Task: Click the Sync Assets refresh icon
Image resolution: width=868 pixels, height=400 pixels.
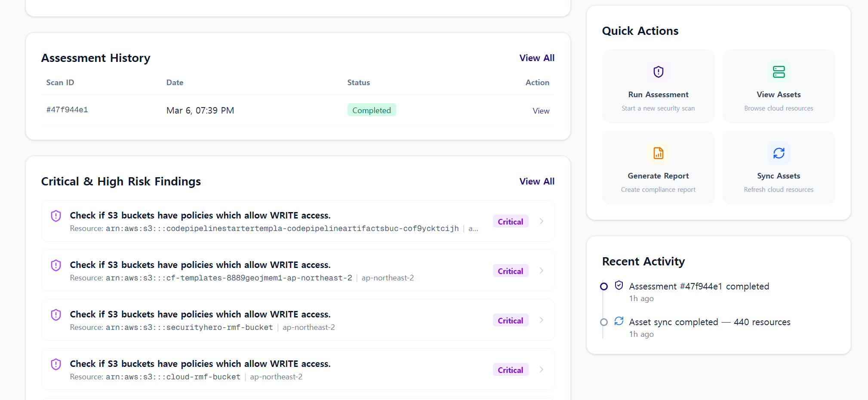Action: coord(779,153)
